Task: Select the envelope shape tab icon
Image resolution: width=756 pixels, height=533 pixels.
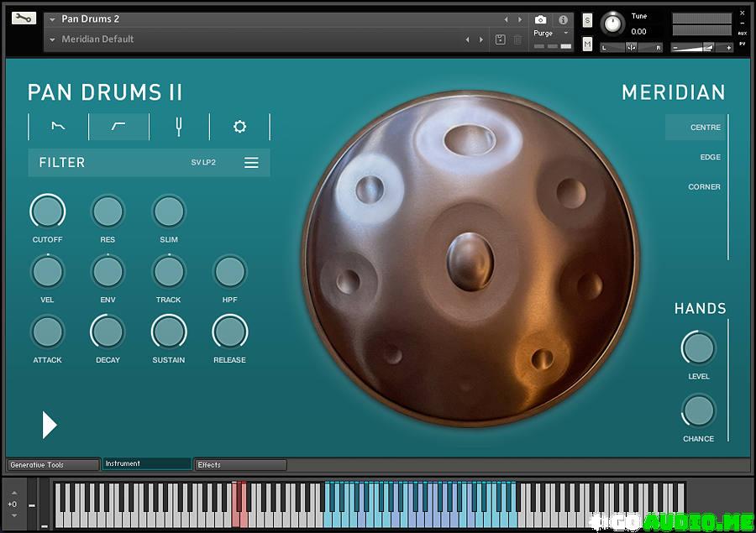Action: click(x=58, y=126)
